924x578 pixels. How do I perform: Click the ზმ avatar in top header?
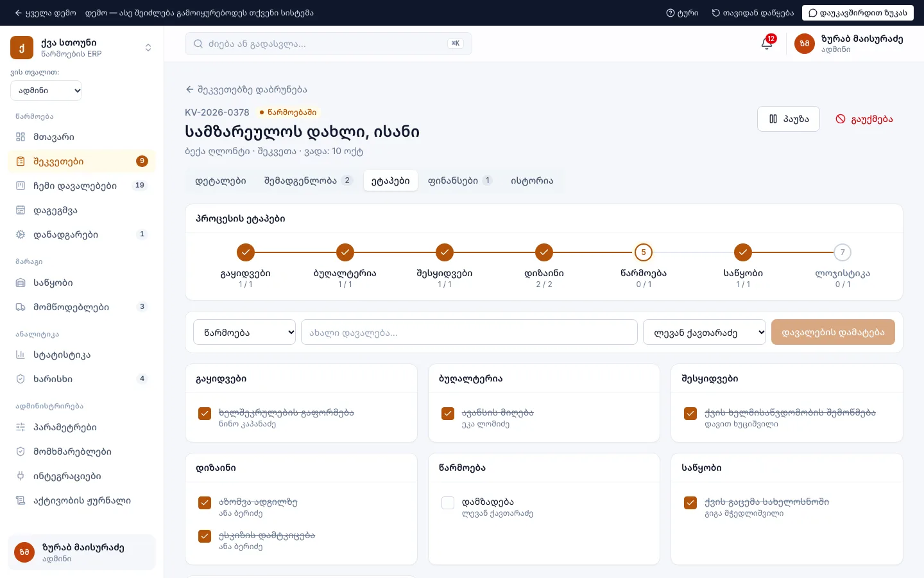[805, 44]
